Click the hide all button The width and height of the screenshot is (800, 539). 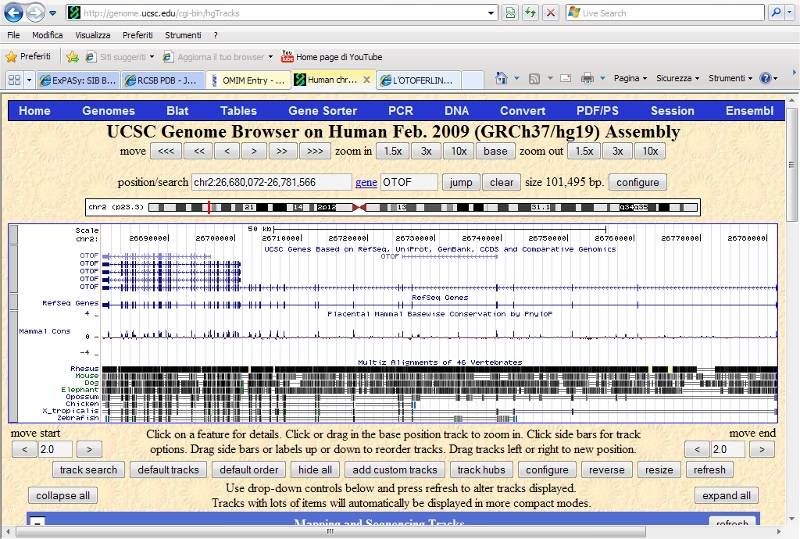315,470
